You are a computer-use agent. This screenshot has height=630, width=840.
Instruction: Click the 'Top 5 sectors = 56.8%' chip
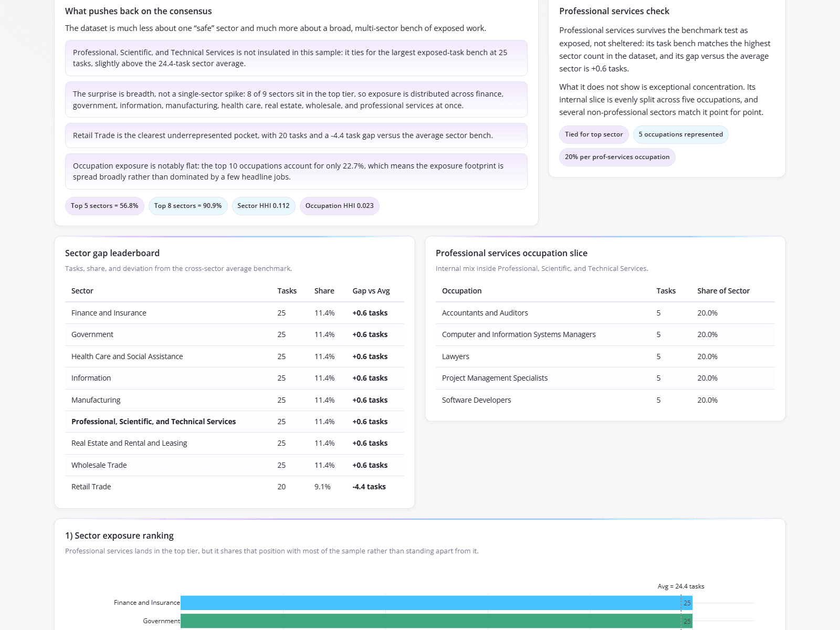point(104,206)
